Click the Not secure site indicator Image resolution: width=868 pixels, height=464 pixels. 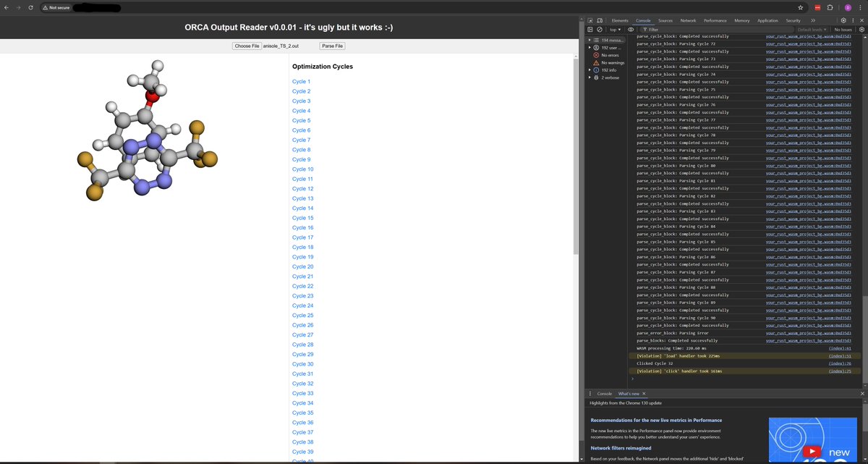coord(56,7)
